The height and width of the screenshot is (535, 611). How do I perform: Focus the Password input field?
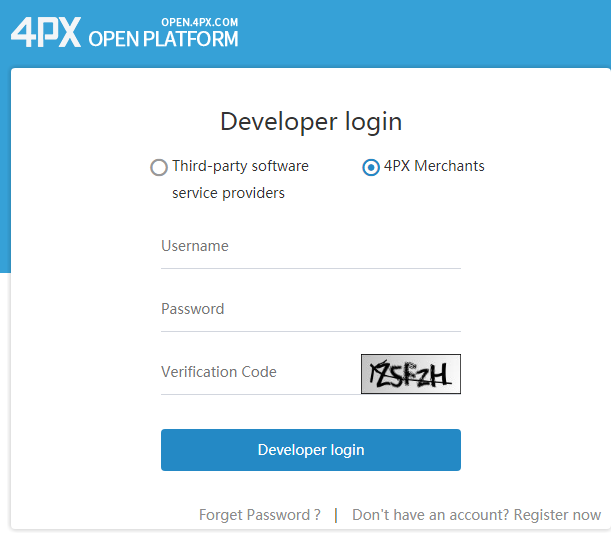coord(311,309)
